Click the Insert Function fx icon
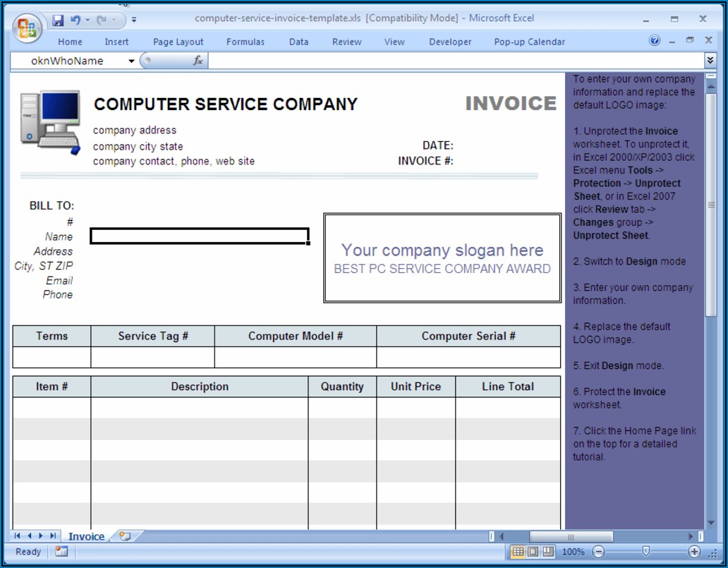Viewport: 728px width, 568px height. coord(198,61)
